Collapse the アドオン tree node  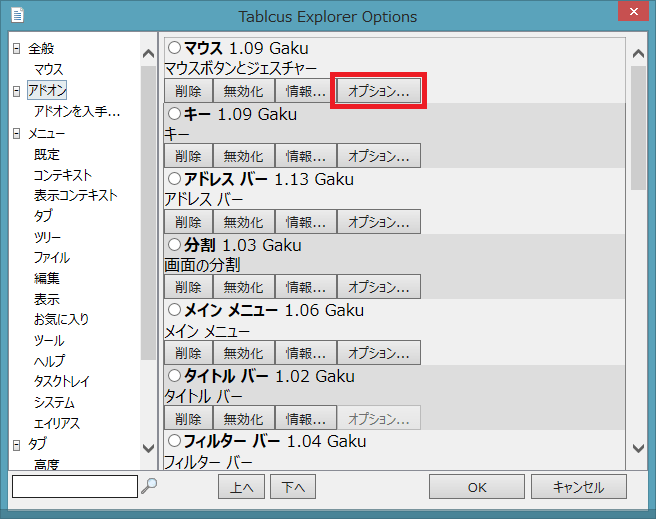pos(16,91)
